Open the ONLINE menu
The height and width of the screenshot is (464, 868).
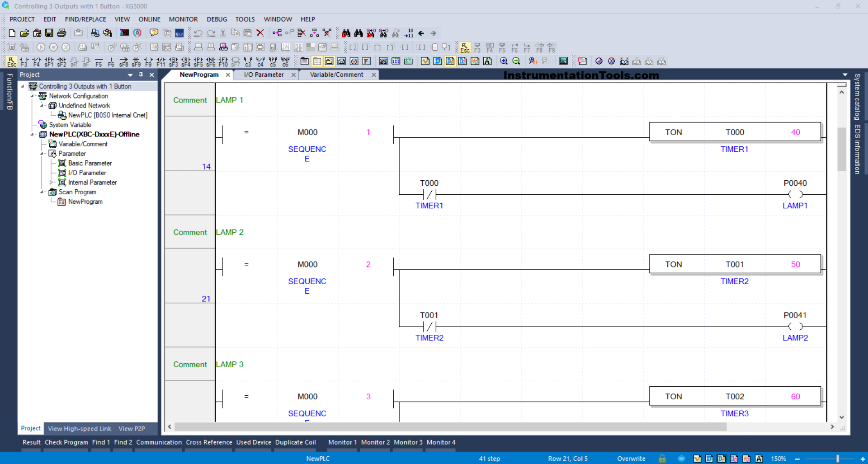click(x=149, y=19)
